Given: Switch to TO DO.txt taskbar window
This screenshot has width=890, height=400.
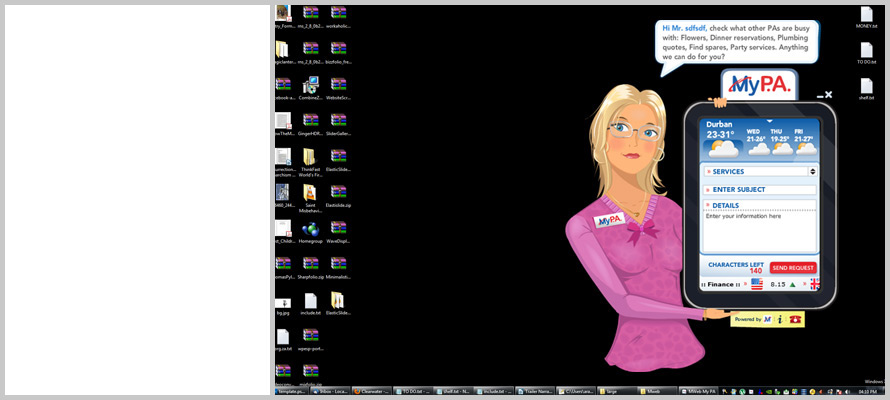Looking at the screenshot, I should pos(413,391).
